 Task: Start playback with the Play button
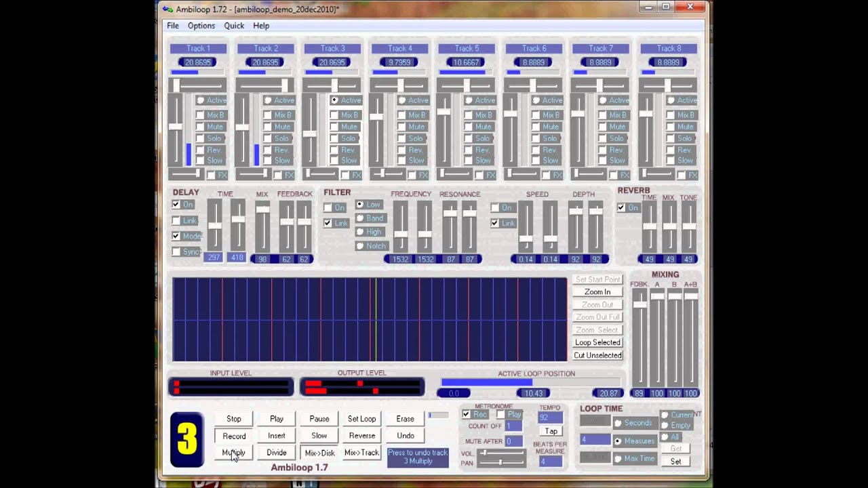click(x=277, y=419)
